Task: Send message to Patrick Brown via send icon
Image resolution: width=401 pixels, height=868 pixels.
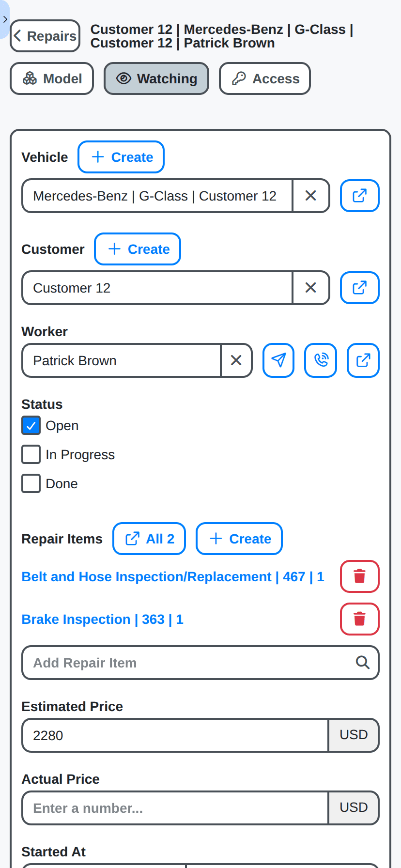Action: click(278, 360)
